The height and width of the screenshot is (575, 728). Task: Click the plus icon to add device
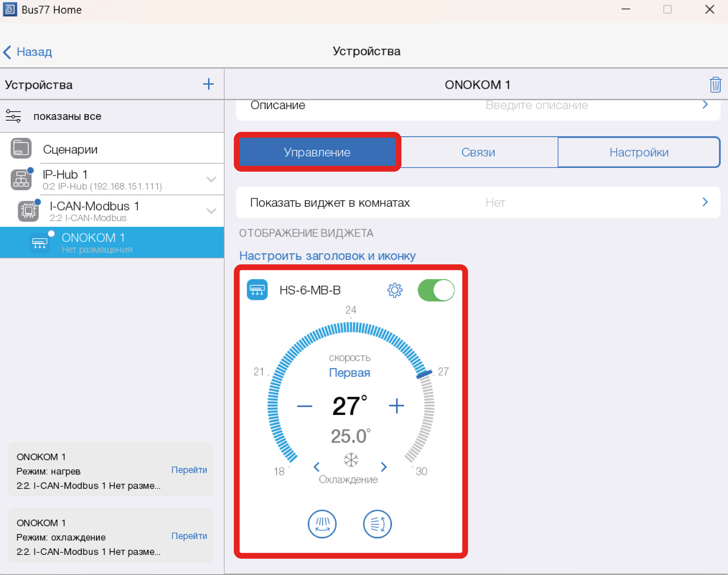pyautogui.click(x=208, y=84)
